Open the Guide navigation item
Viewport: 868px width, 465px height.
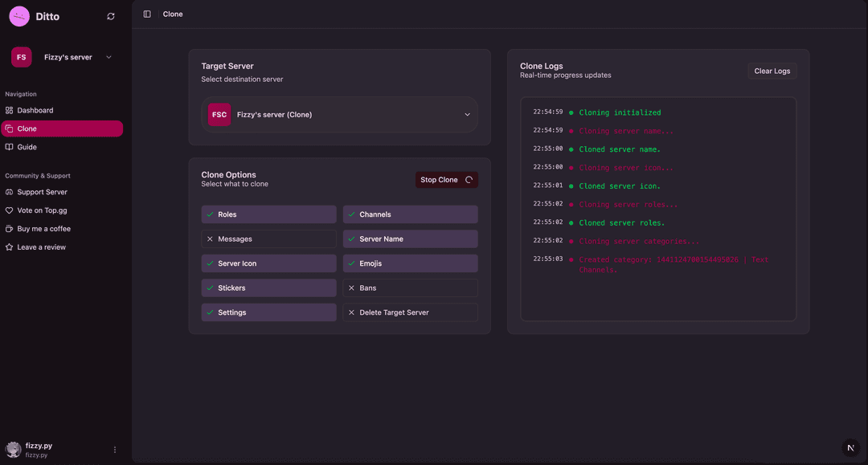point(62,147)
